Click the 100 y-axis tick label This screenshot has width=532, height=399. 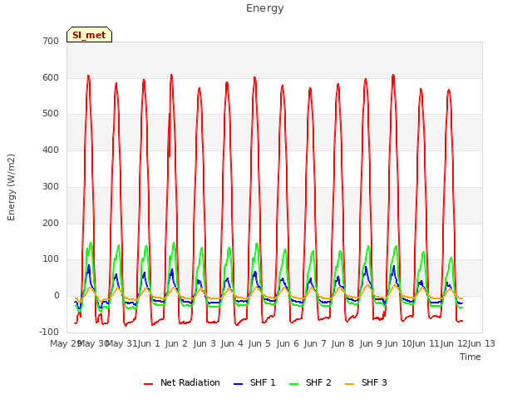[x=51, y=259]
